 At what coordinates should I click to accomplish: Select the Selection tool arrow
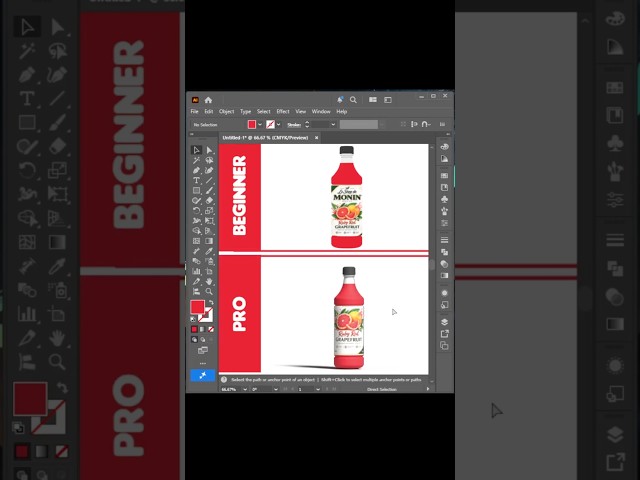196,150
